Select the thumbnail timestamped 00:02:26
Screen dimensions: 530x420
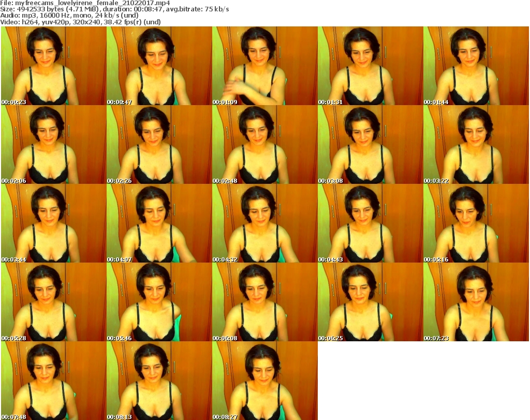coord(159,144)
